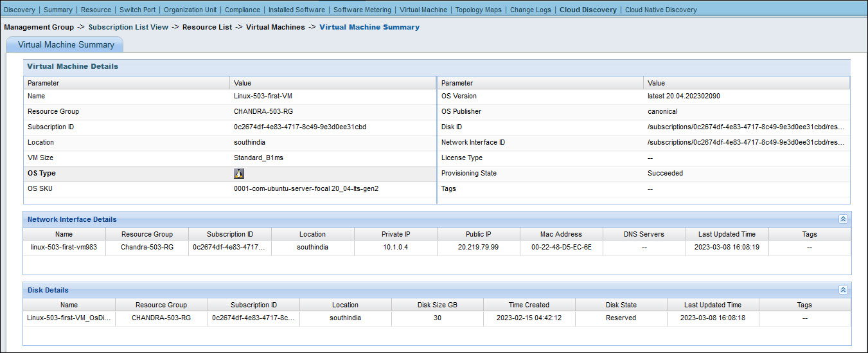Click the Network Interface ID path value
The width and height of the screenshot is (868, 353).
(746, 143)
